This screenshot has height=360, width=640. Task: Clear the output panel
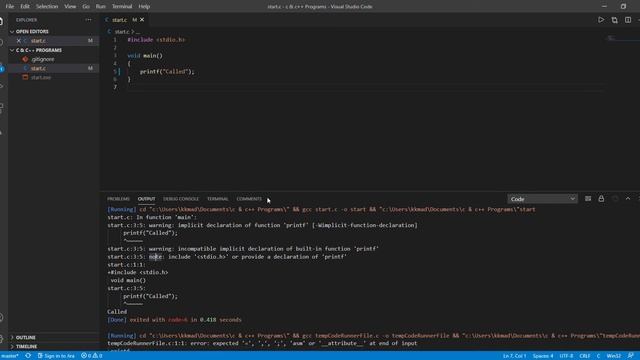click(588, 199)
